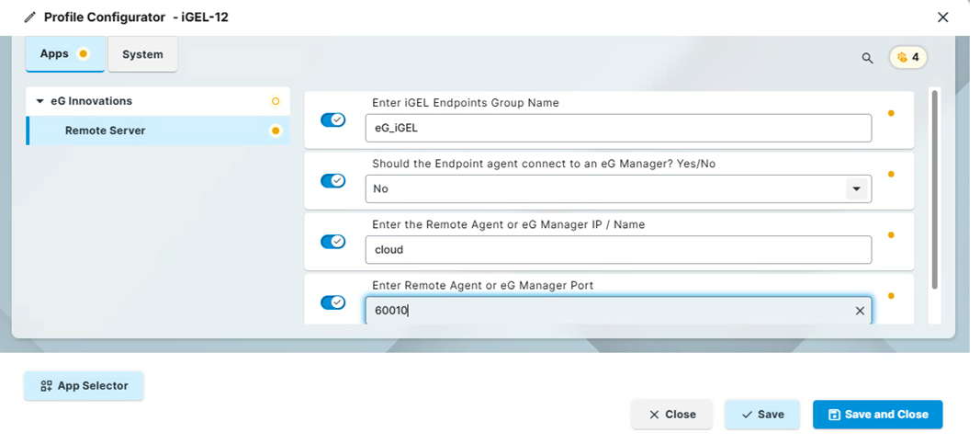Toggle the Remote Agent IP / Name switch
980x444 pixels.
(333, 242)
